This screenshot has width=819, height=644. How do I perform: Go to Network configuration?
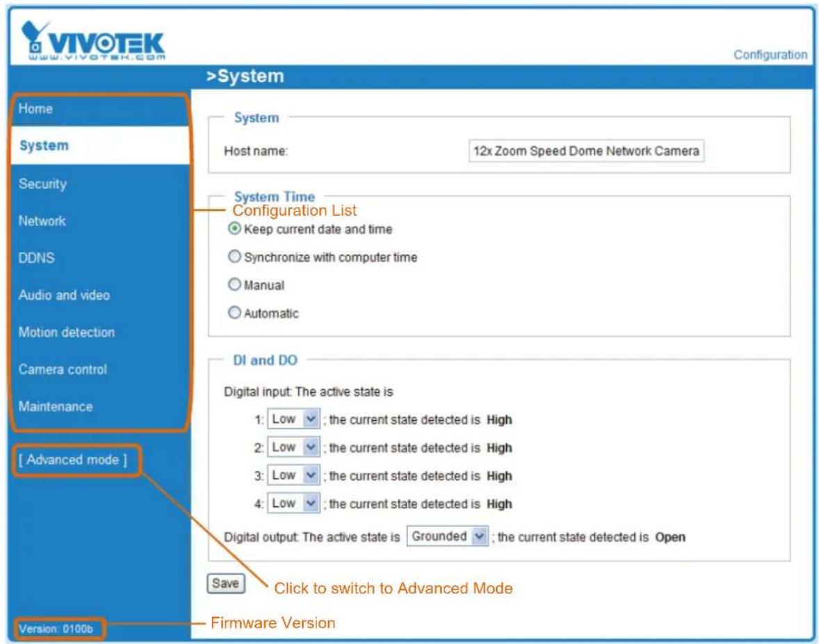42,221
